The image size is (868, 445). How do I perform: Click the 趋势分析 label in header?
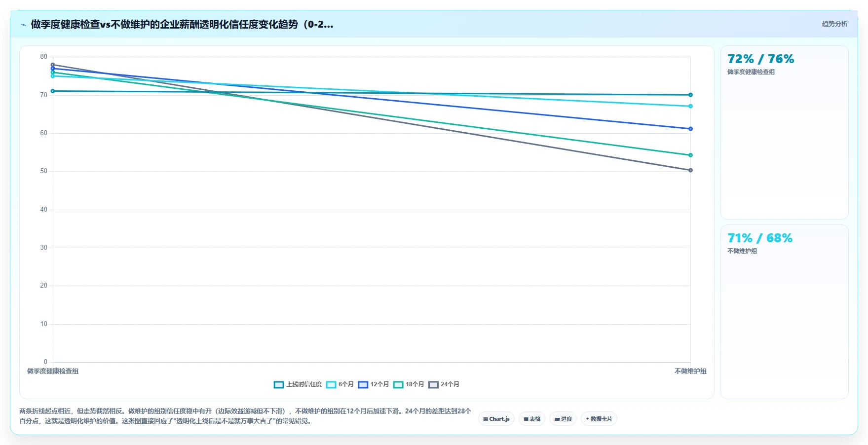(x=834, y=24)
